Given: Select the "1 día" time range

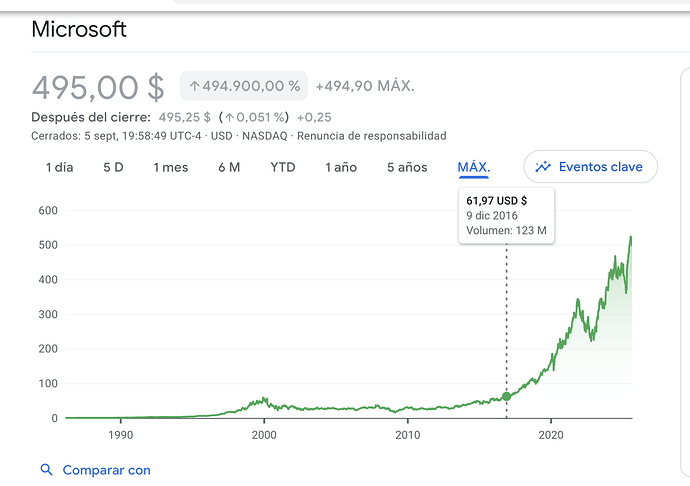Looking at the screenshot, I should tap(59, 167).
